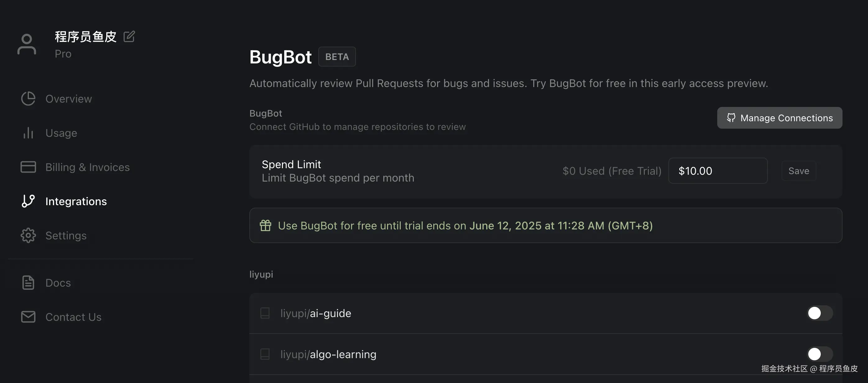This screenshot has height=383, width=868.
Task: Toggle BugBot for liyupi/ai-guide repository
Action: [820, 313]
